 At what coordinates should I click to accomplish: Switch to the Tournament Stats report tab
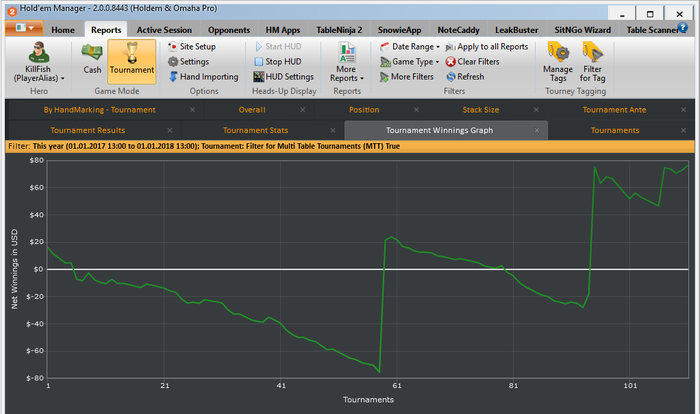(255, 130)
